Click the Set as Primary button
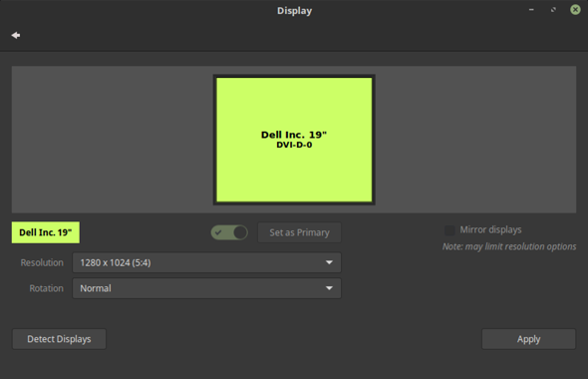This screenshot has height=379, width=588. click(299, 232)
